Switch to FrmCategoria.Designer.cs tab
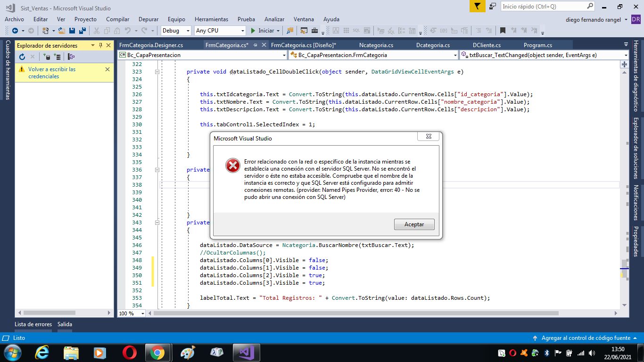Viewport: 644px width, 362px height. point(151,45)
